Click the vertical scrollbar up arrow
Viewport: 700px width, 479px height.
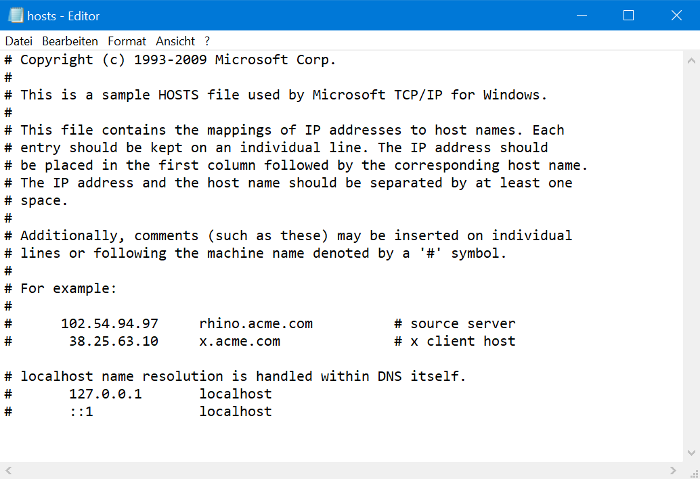click(x=691, y=58)
